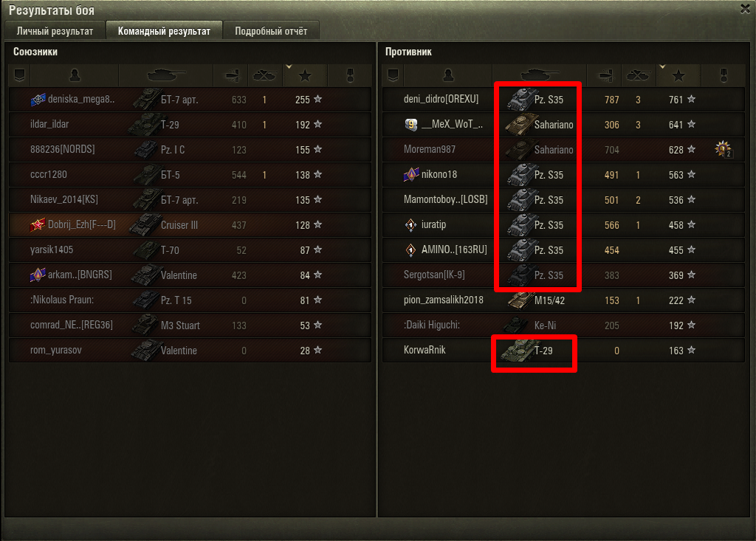Select enemy player deni_didro[OREXU]
The image size is (756, 541).
441,100
